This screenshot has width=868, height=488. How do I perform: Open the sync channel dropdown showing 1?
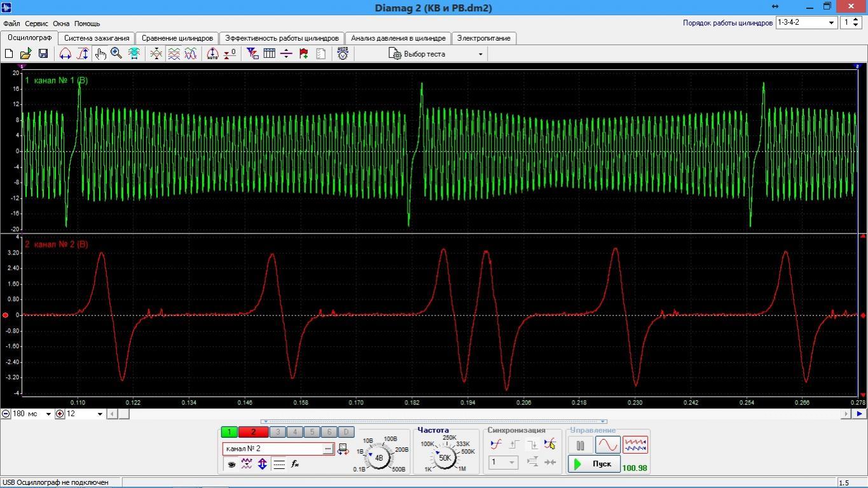[x=503, y=463]
